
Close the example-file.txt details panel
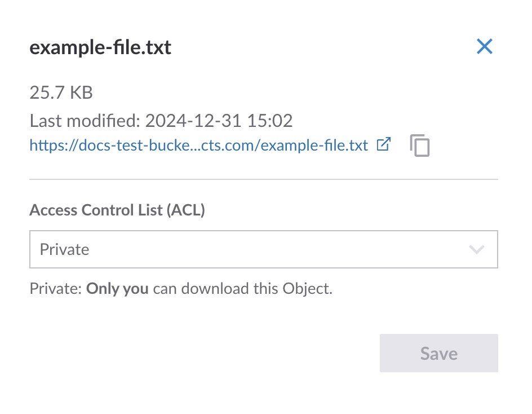click(484, 47)
